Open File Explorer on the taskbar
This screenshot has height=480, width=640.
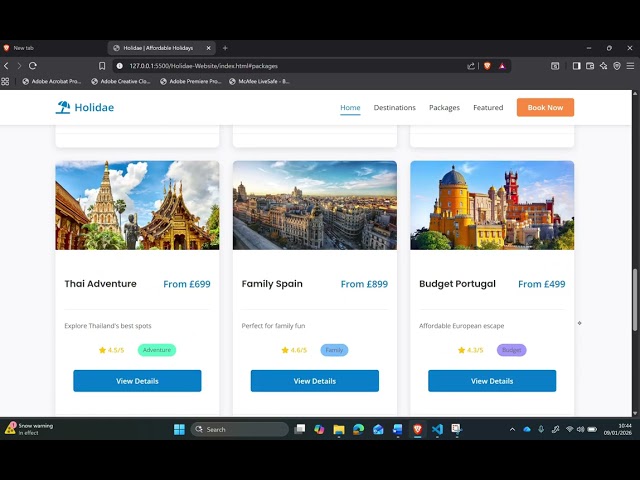click(x=339, y=429)
